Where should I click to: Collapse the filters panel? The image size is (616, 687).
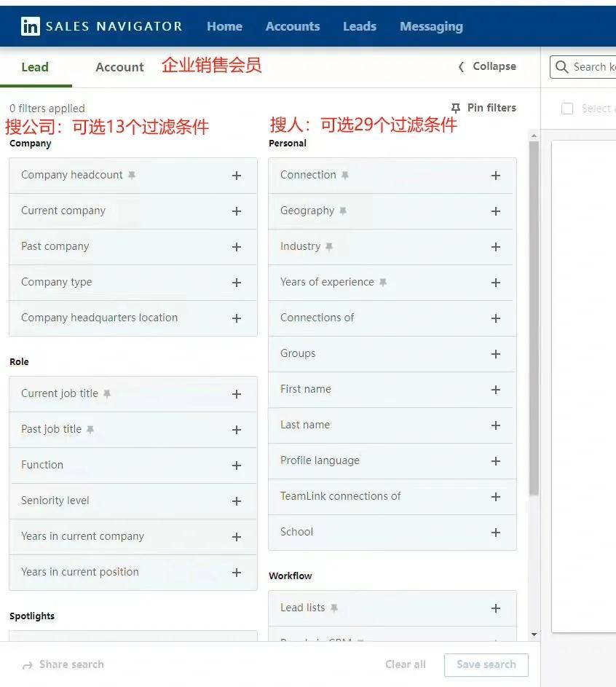pos(487,66)
